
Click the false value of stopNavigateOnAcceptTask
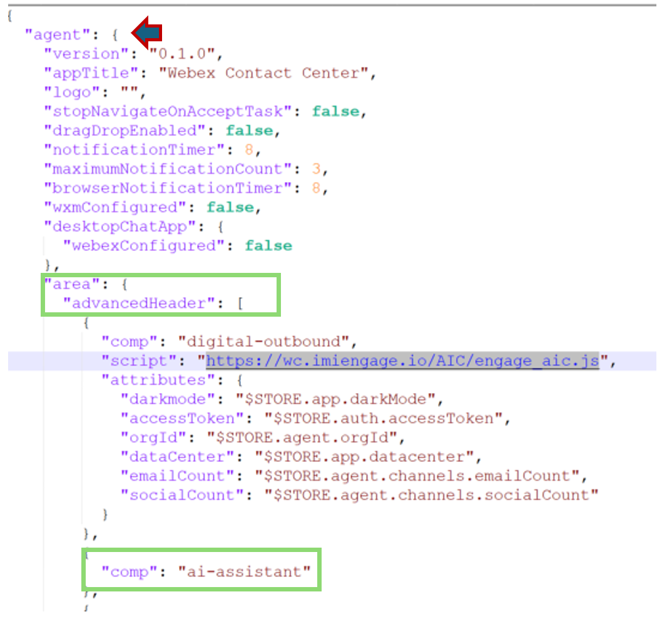click(336, 111)
